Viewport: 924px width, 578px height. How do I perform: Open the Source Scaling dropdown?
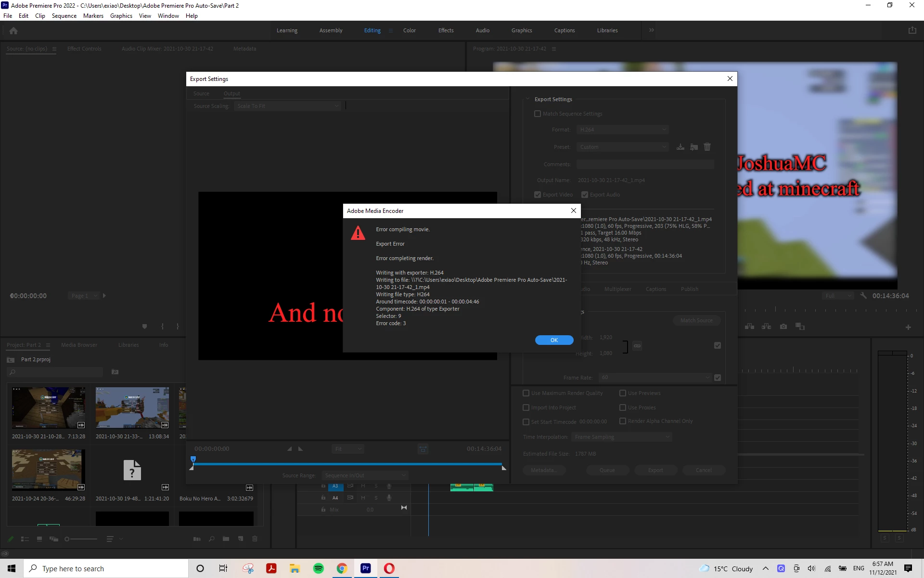point(287,106)
